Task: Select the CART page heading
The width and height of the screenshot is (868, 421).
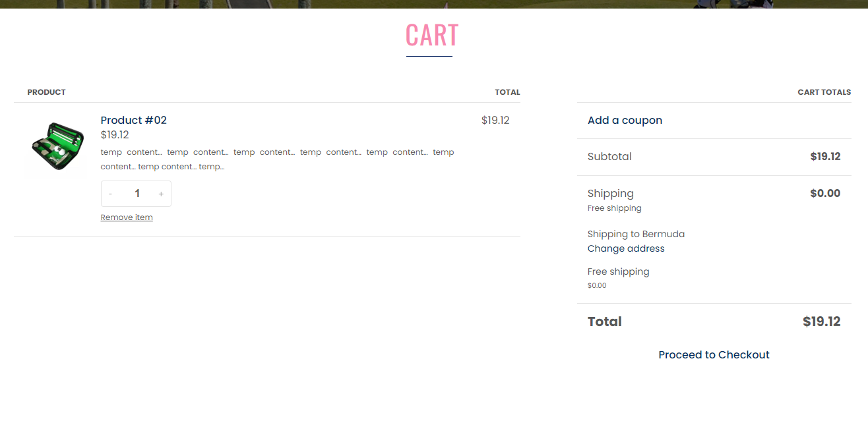Action: (x=432, y=35)
